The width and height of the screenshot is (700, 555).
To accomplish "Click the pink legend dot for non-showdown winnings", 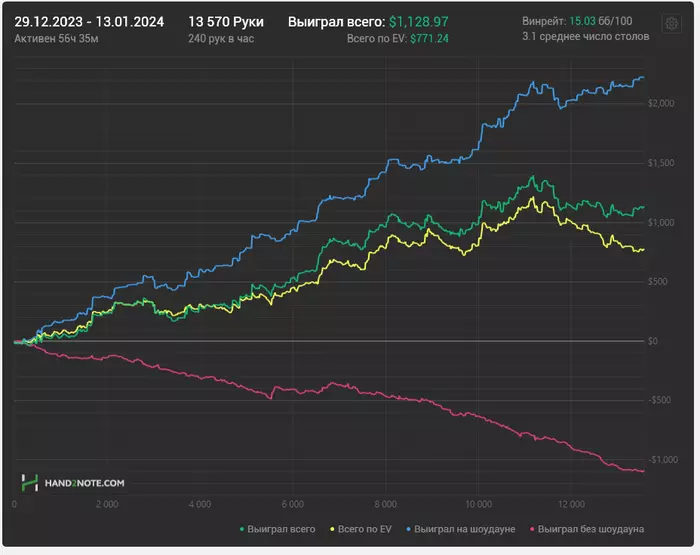I will [x=532, y=530].
